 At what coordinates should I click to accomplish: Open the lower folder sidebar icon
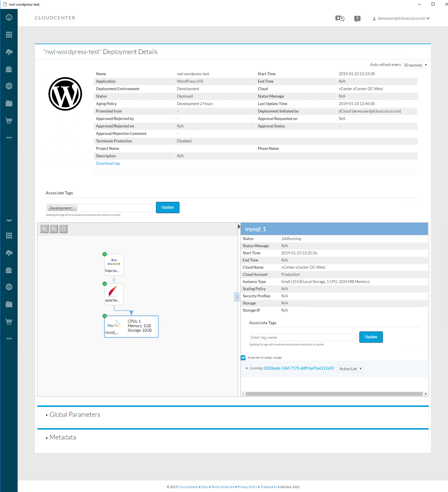tap(9, 304)
